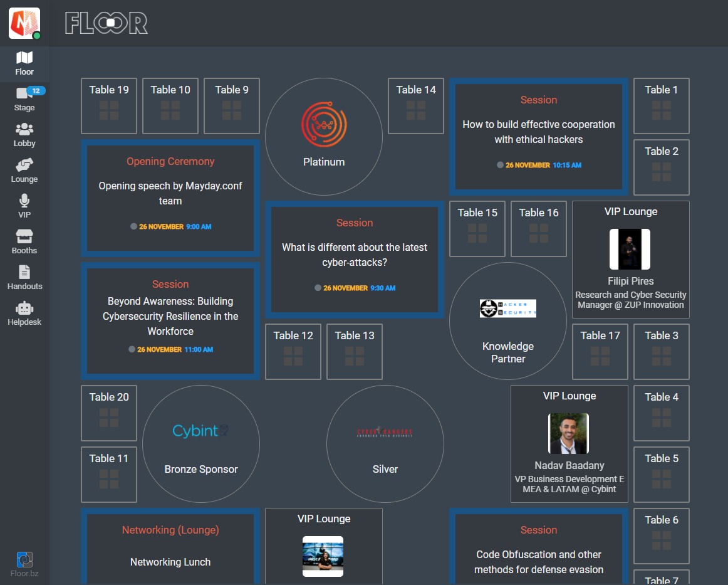Open Beyond Awareness resilience session

click(170, 321)
